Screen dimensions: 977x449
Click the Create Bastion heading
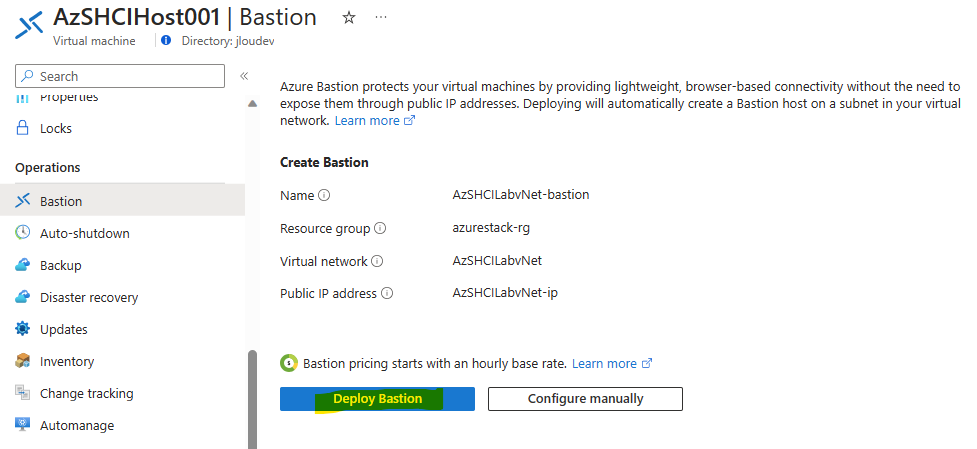point(324,163)
